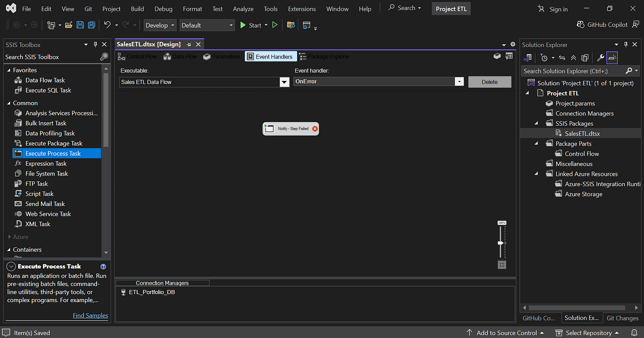
Task: Collapse the Linked Azure Resources node
Action: pos(536,174)
